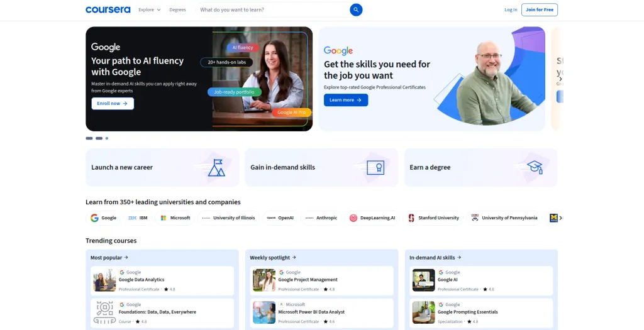
Task: Open the Weekly spotlight arrow link
Action: tap(273, 258)
